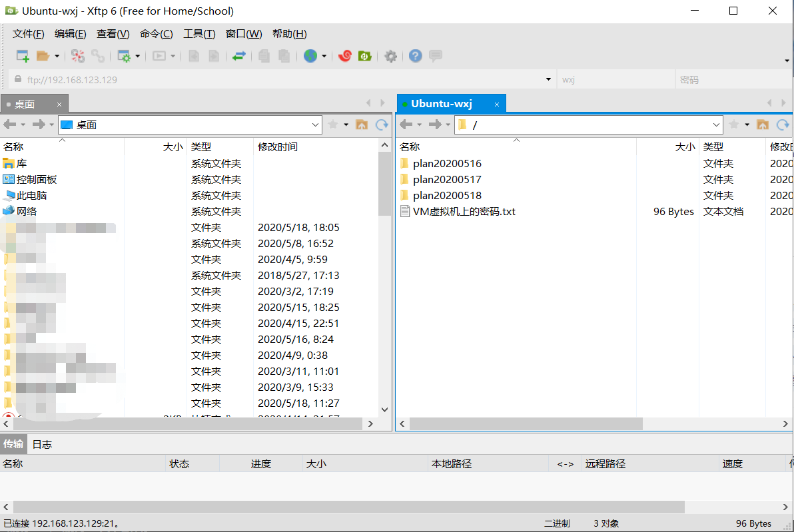This screenshot has height=532, width=794.
Task: Click the wxj username field
Action: [615, 79]
